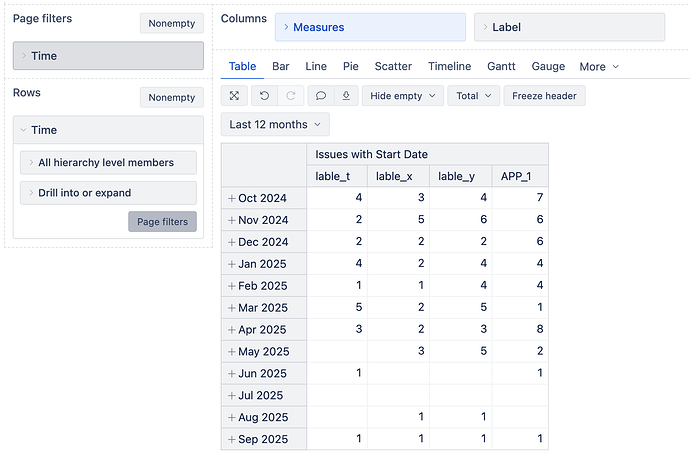
Task: Expand the May 2025 row plus icon
Action: tap(231, 352)
